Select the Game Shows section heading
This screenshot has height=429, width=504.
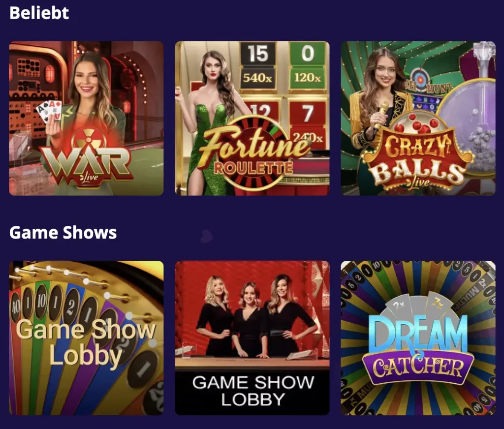click(x=63, y=232)
